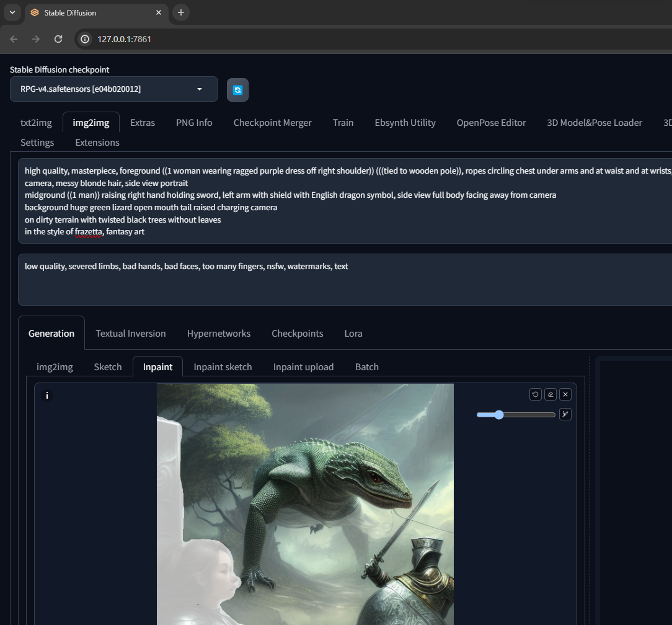Open the Textual Inversion tab

[131, 334]
